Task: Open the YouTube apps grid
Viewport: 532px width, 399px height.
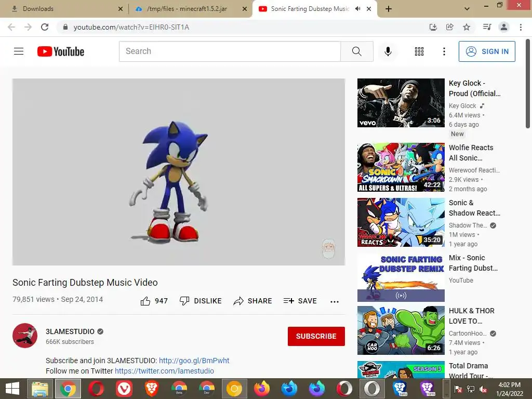Action: (419, 51)
